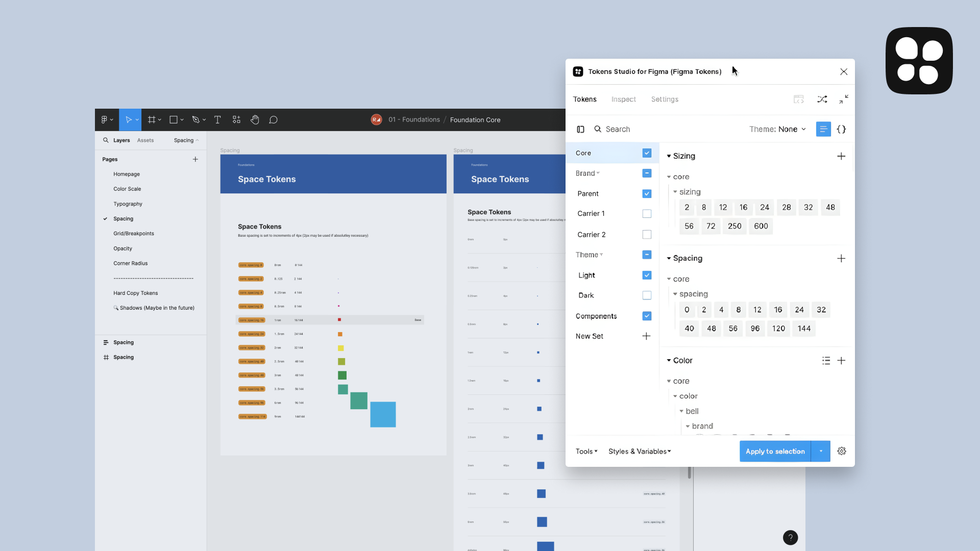980x551 pixels.
Task: Disable the Light token set
Action: (x=646, y=275)
